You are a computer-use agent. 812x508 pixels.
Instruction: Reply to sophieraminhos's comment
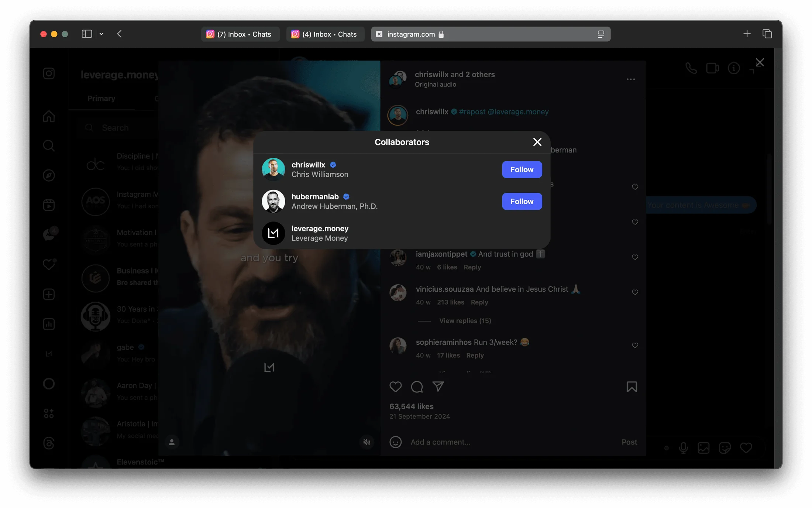click(475, 355)
